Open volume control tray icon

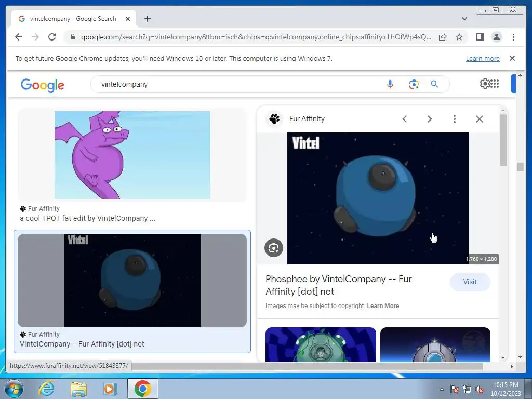(x=480, y=389)
